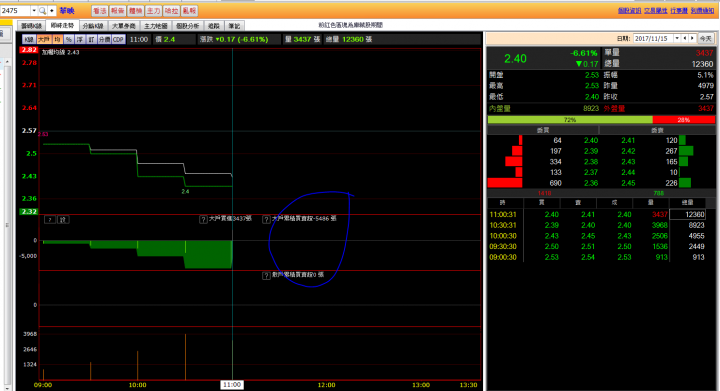The width and height of the screenshot is (720, 391).
Task: Open the 主力 red toolbar button
Action: pos(153,11)
